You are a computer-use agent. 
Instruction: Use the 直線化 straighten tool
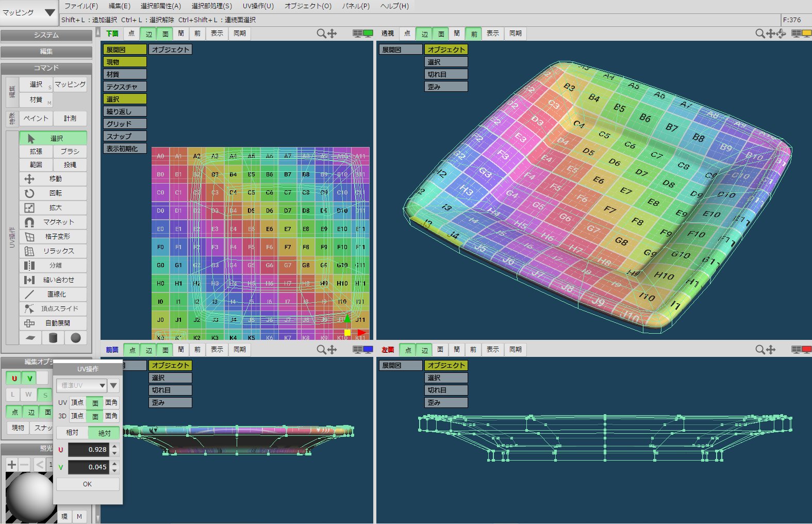53,294
